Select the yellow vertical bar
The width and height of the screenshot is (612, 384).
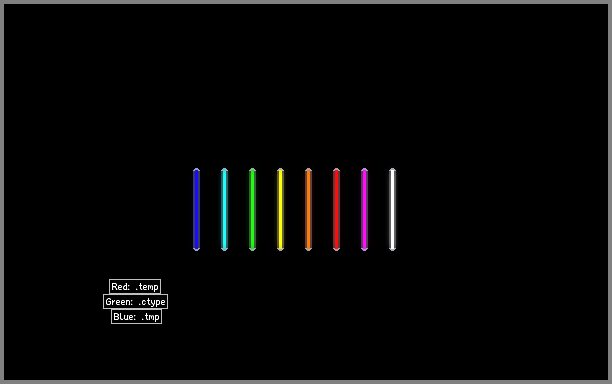[280, 210]
